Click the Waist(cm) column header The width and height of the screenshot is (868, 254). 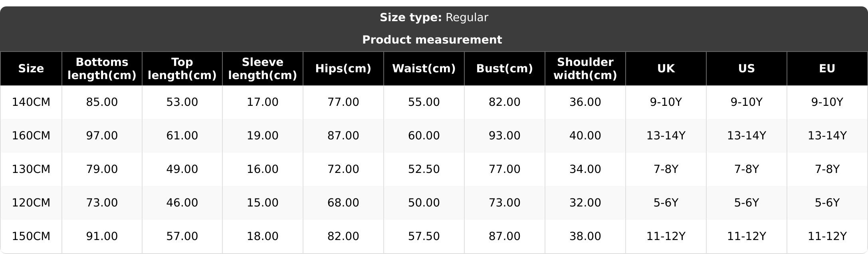[424, 69]
